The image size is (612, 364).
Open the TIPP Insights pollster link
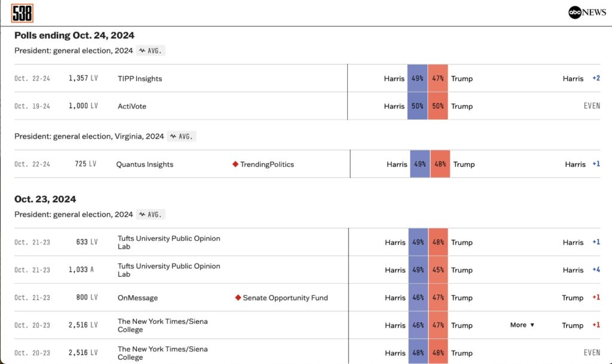[140, 79]
